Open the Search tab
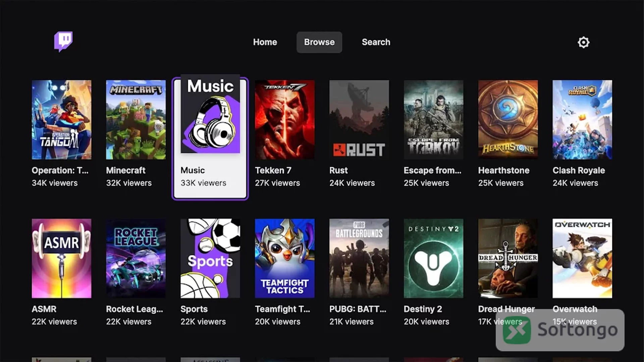Screen dimensions: 644x362 click(376, 42)
